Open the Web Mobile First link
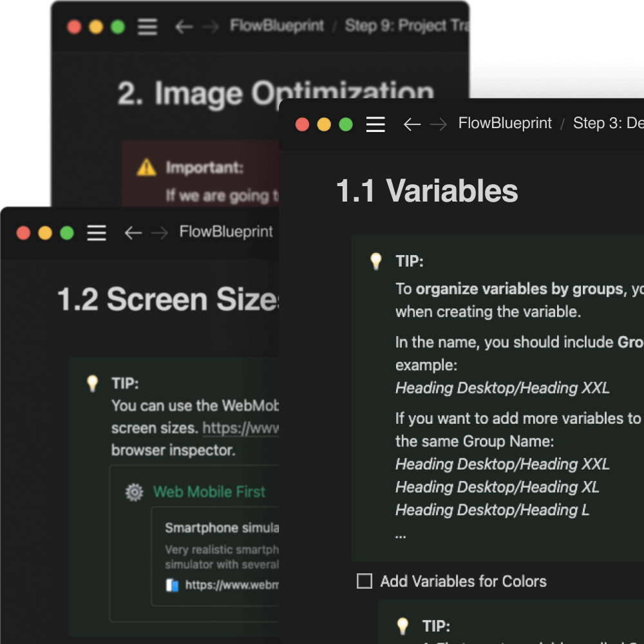Screen dimensions: 644x644 coord(209,492)
